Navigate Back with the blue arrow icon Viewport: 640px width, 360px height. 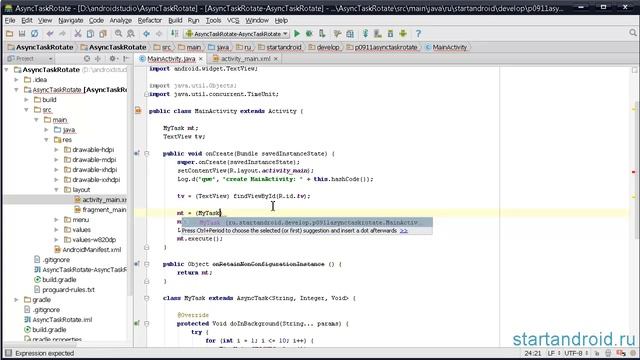[x=146, y=33]
